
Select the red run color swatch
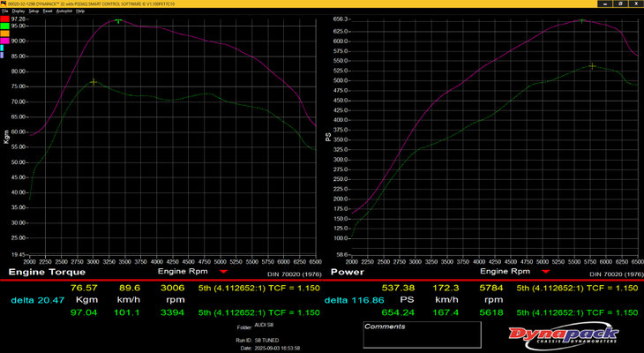pos(4,19)
